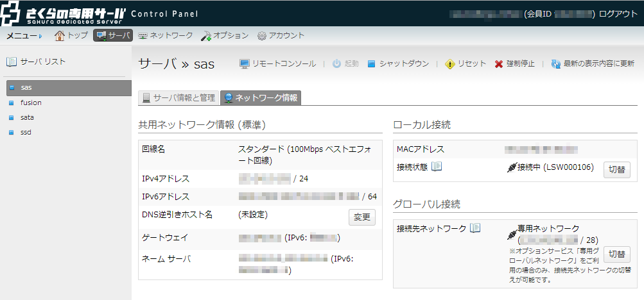Click the 強制停止 force stop icon
The image size is (644, 300).
click(x=499, y=64)
